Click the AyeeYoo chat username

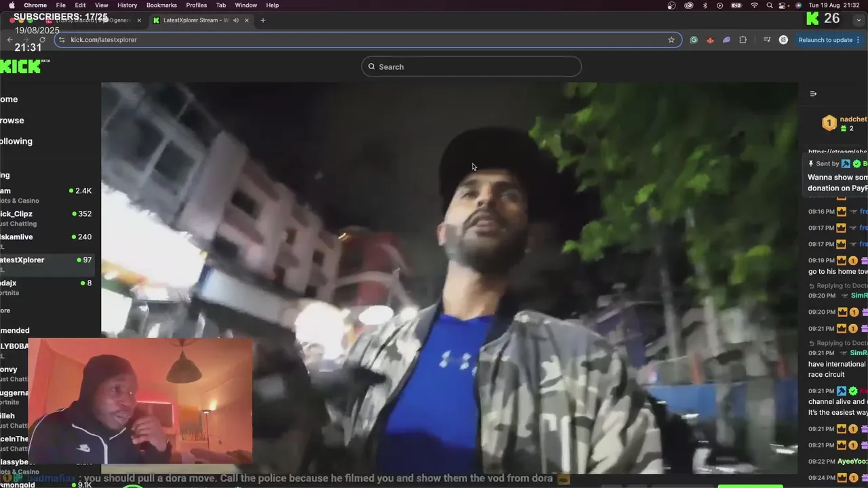click(x=852, y=461)
